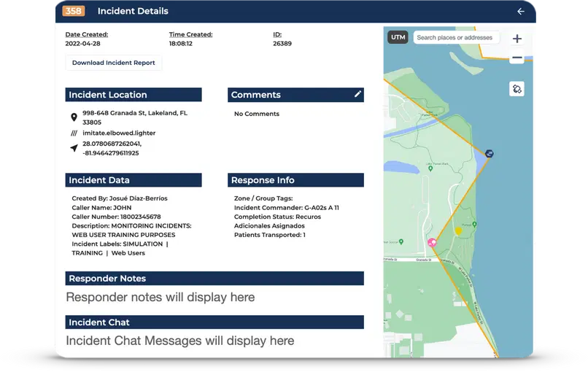Click the what3words slashes icon
This screenshot has height=372, width=588.
pyautogui.click(x=74, y=133)
